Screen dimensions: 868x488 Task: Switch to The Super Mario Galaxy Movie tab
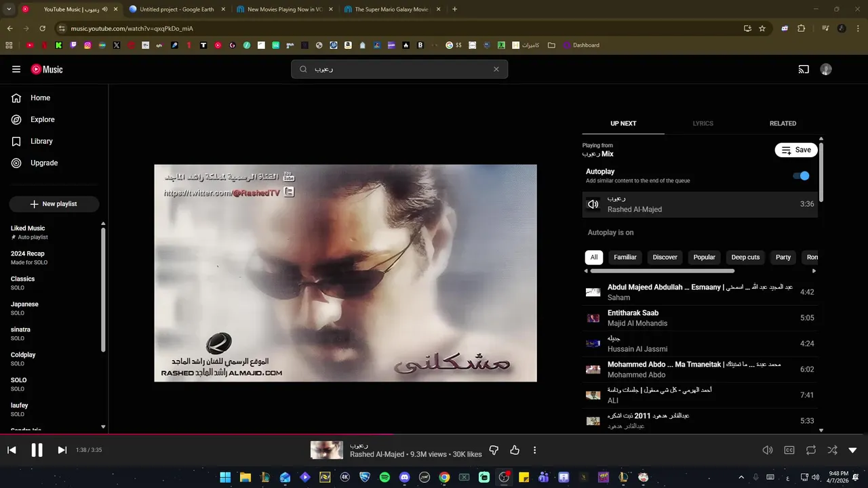393,9
